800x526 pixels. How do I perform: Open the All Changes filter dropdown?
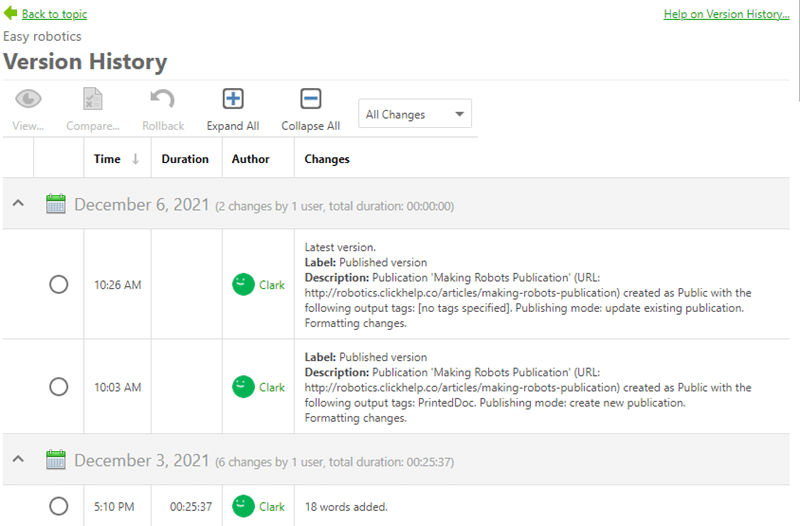pyautogui.click(x=415, y=114)
